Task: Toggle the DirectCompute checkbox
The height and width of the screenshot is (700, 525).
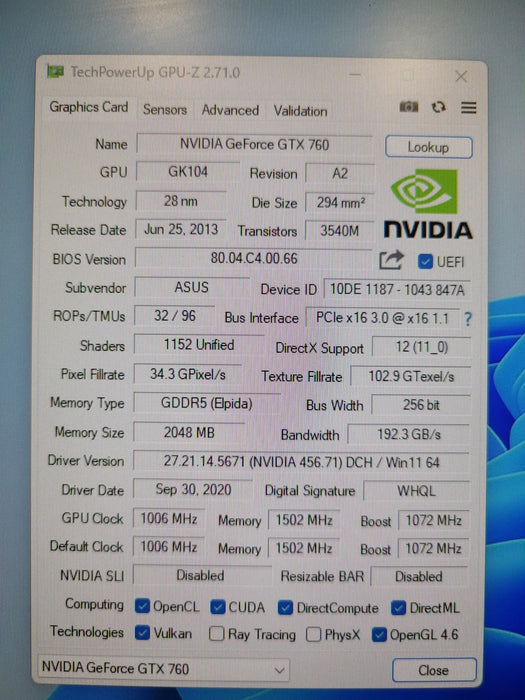Action: (x=285, y=608)
